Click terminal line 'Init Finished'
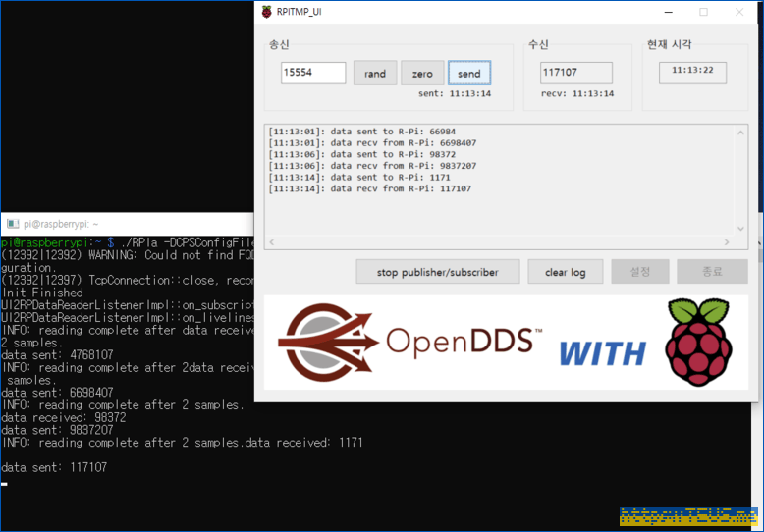 click(x=42, y=293)
